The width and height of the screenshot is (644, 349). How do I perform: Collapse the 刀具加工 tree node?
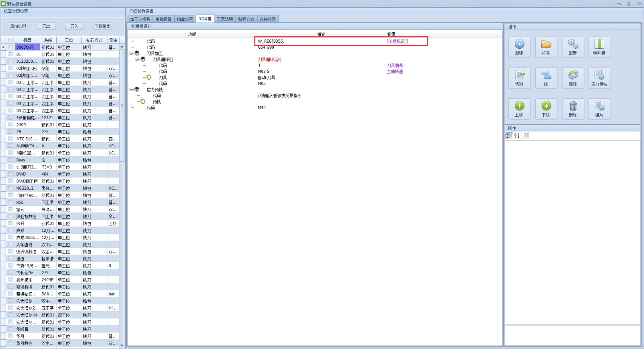click(131, 53)
